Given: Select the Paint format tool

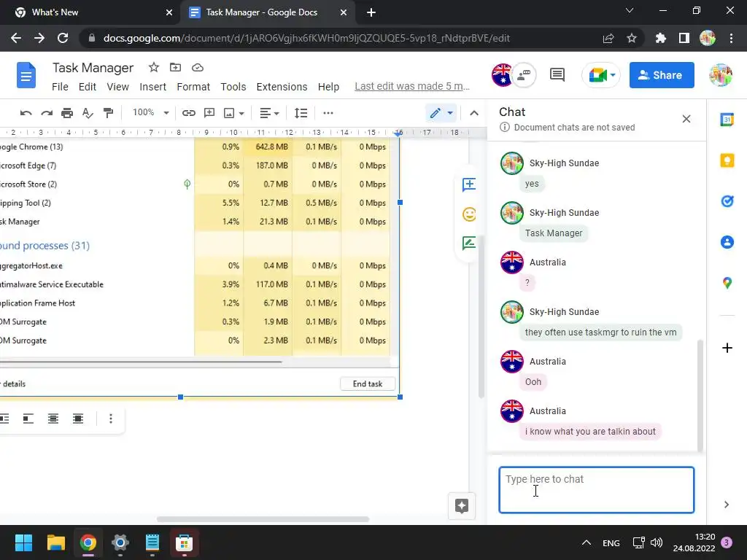Looking at the screenshot, I should (109, 113).
